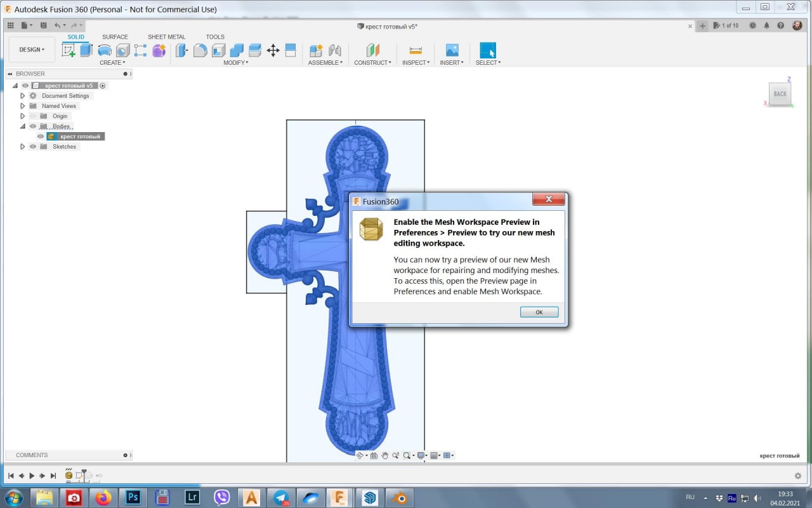Expand the Named Views node
The image size is (812, 508).
(23, 106)
